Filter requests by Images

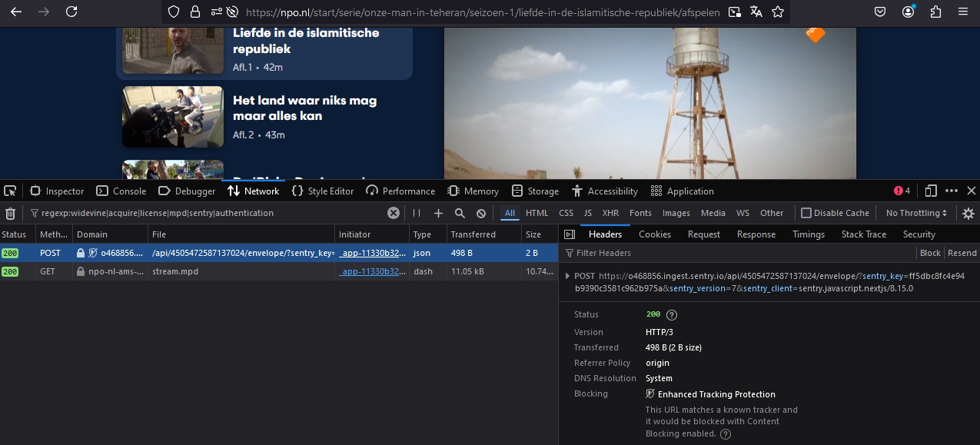click(x=676, y=213)
